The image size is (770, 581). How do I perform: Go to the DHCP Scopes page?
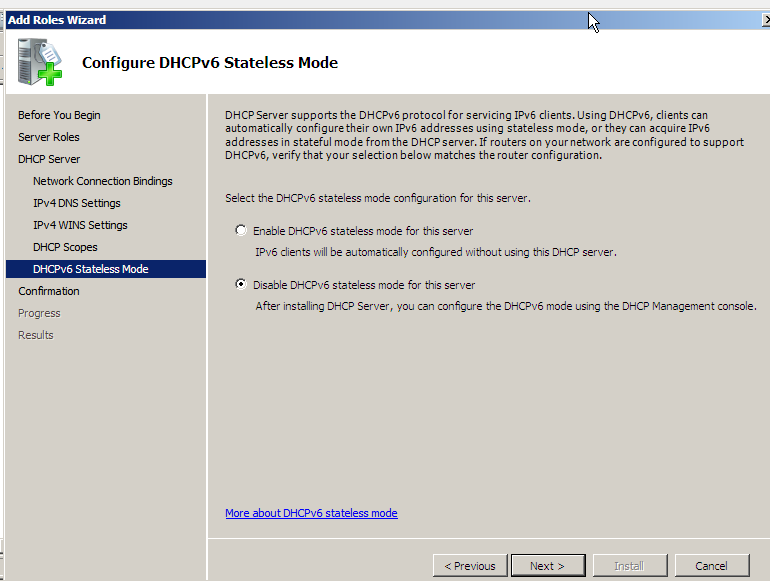[65, 247]
